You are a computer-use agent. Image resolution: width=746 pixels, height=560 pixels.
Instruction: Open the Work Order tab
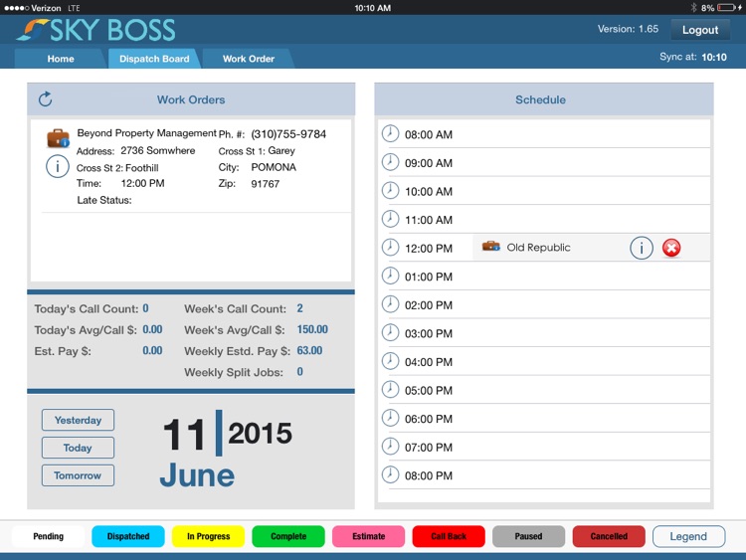tap(249, 59)
